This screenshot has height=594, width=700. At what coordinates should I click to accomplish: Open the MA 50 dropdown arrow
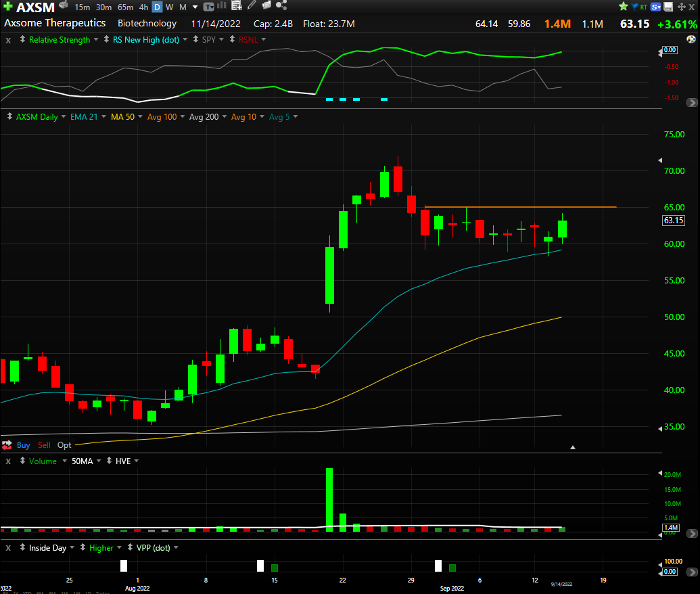pyautogui.click(x=140, y=117)
